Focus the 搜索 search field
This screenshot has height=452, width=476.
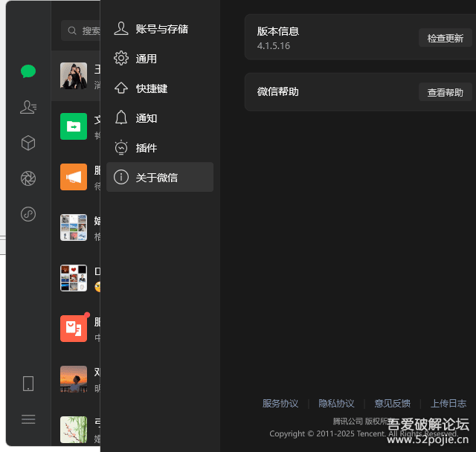pyautogui.click(x=80, y=30)
